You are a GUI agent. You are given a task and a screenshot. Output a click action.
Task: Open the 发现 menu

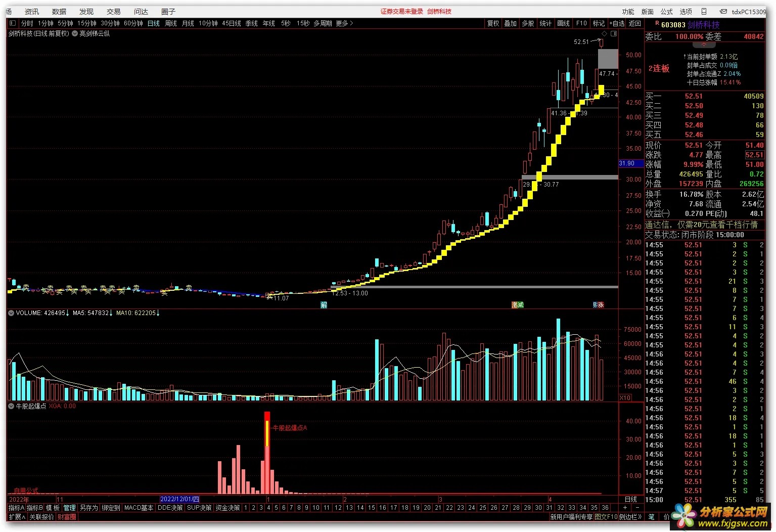tap(86, 12)
